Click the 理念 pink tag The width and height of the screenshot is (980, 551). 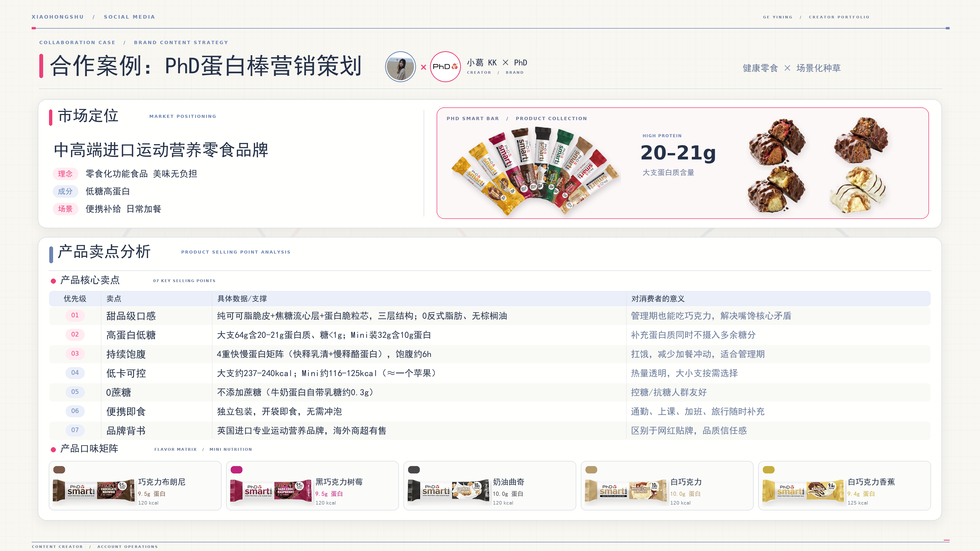tap(65, 174)
